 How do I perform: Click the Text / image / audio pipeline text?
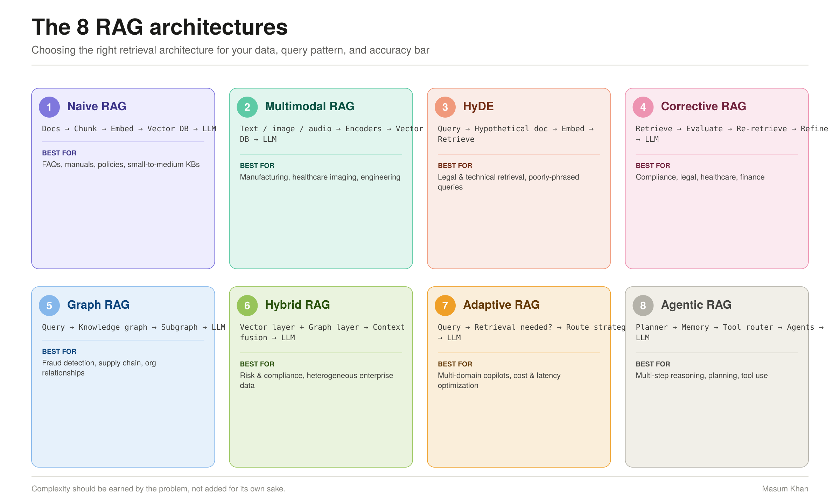tap(331, 134)
